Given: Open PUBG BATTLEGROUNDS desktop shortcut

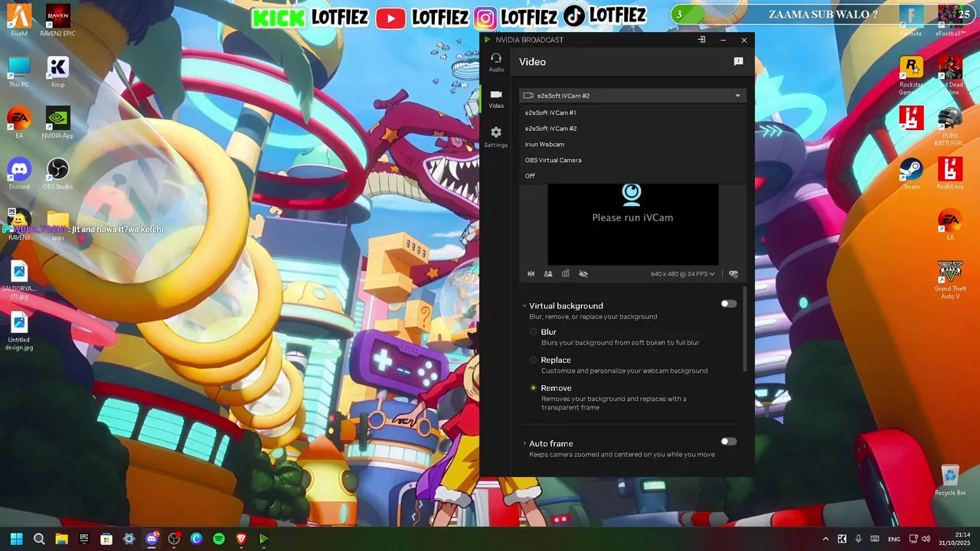Looking at the screenshot, I should pos(950,126).
